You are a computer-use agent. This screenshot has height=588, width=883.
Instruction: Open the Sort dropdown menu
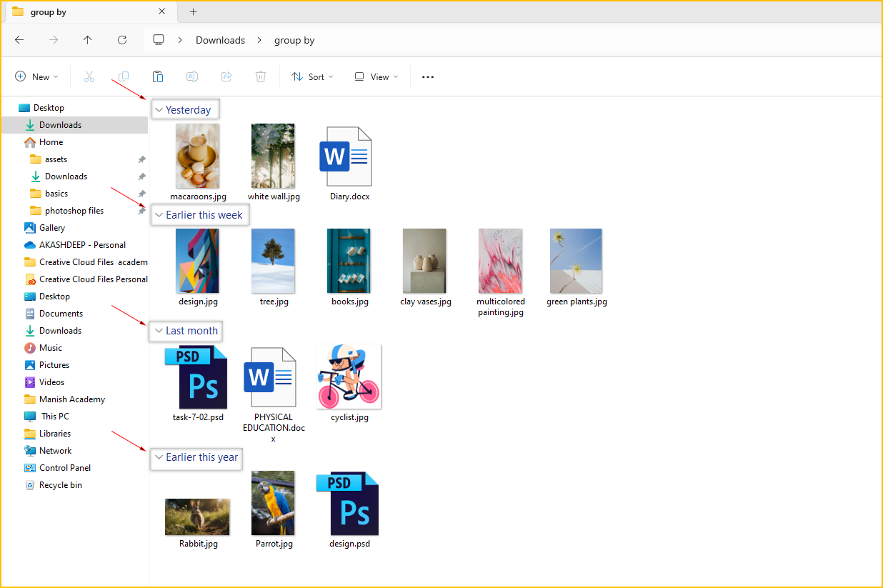coord(312,76)
